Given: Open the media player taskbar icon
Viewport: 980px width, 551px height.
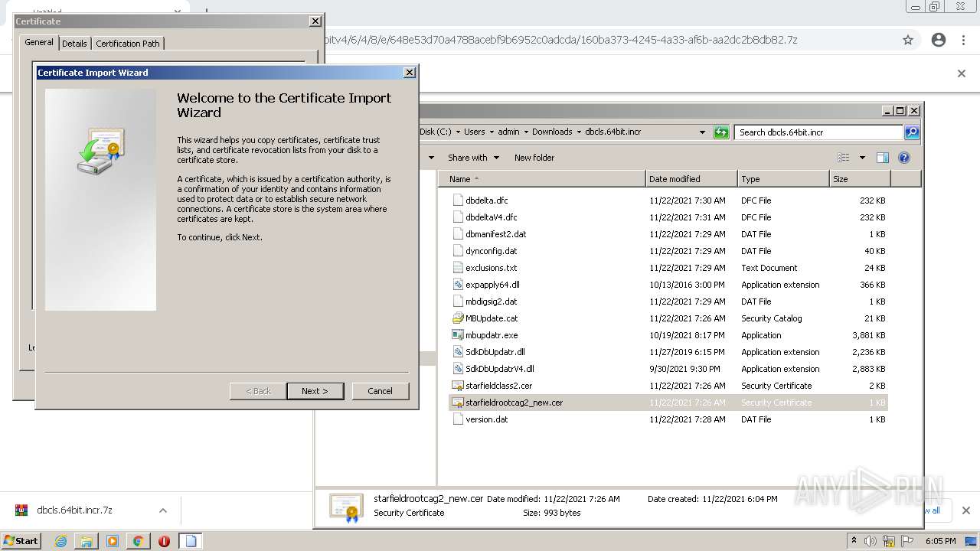Looking at the screenshot, I should (113, 541).
